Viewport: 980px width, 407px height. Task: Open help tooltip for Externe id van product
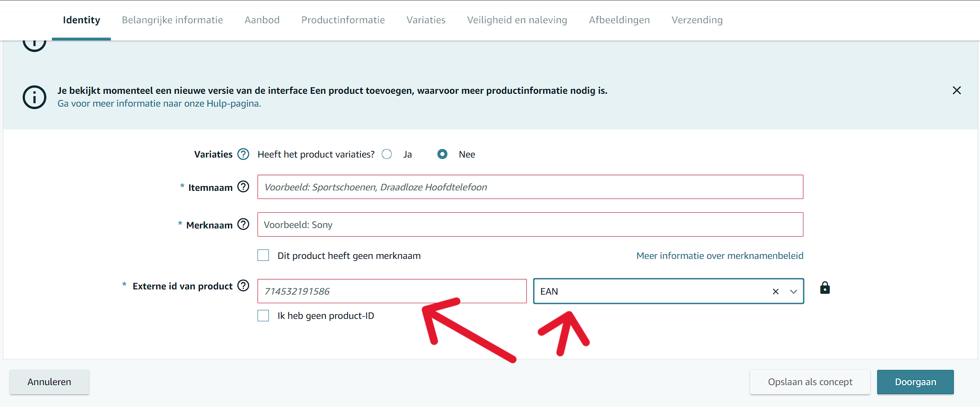pos(243,286)
